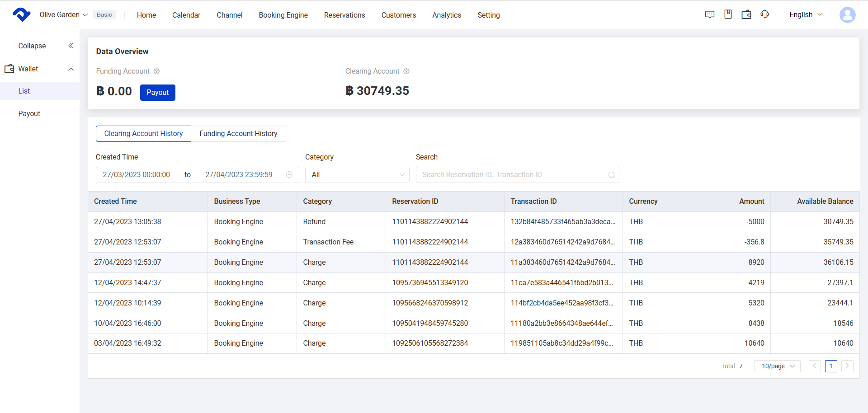The image size is (868, 413).
Task: Click the blue Payout button
Action: pos(158,93)
